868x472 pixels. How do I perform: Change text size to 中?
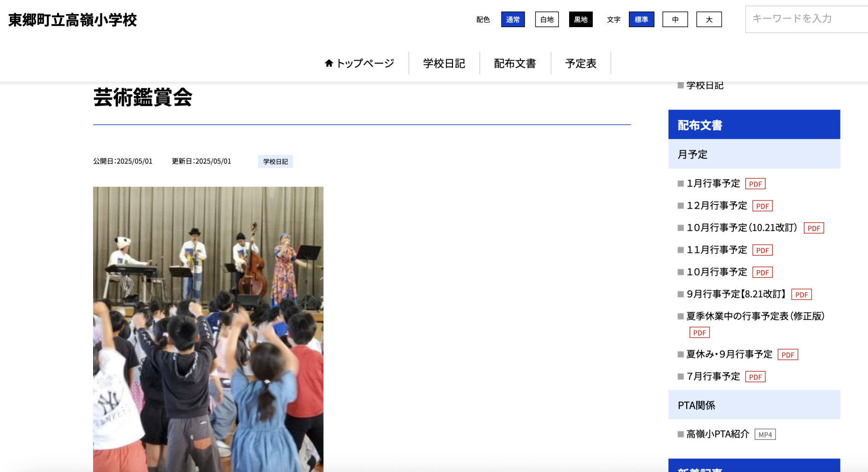pos(675,19)
